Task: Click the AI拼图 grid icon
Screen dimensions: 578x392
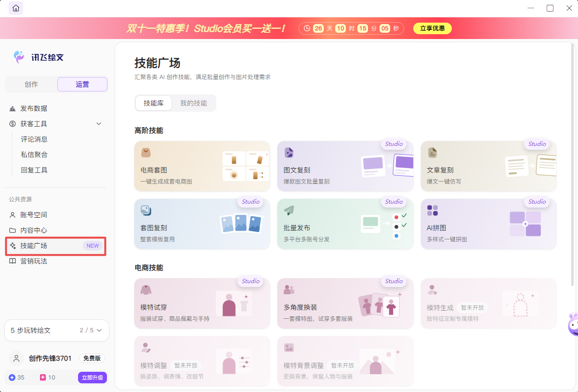Action: click(433, 210)
